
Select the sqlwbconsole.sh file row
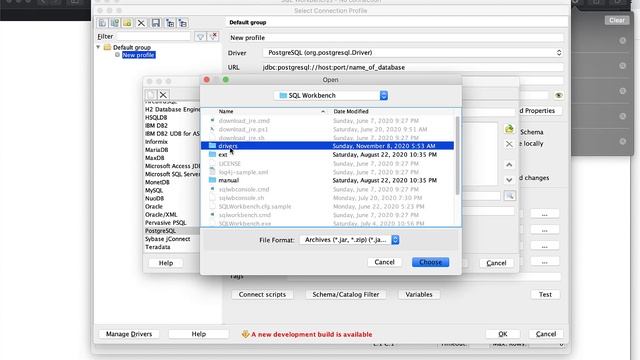coord(327,198)
